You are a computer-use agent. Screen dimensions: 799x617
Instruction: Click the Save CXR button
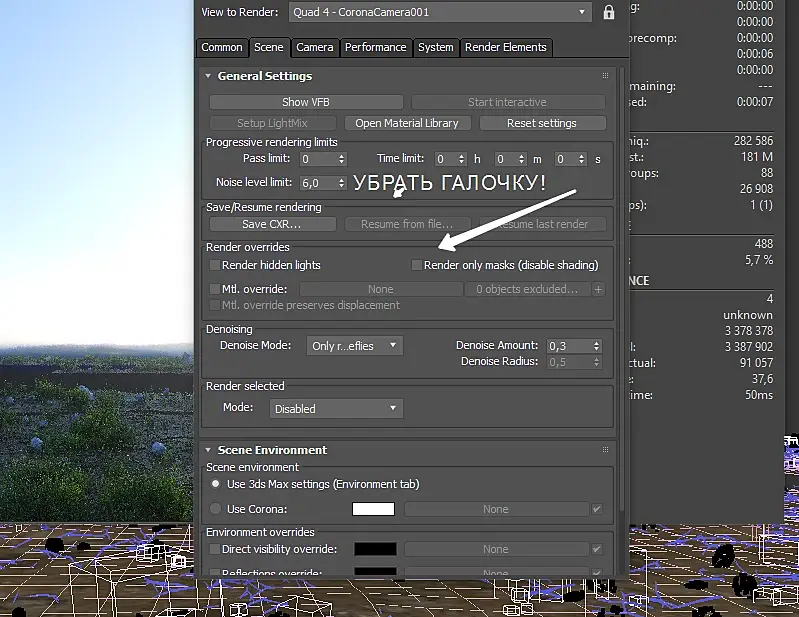click(272, 224)
